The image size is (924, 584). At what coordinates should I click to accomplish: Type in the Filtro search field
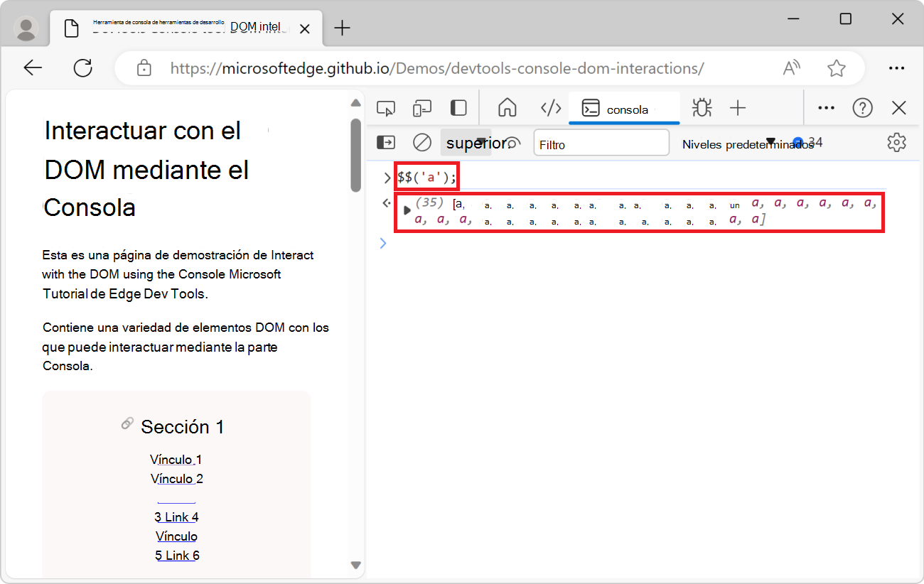coord(601,142)
